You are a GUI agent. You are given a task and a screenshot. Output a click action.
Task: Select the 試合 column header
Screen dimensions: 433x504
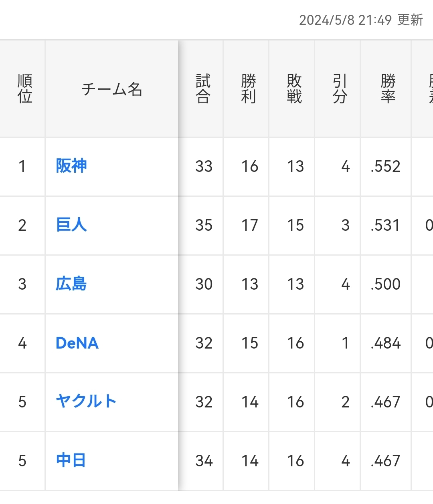point(203,89)
